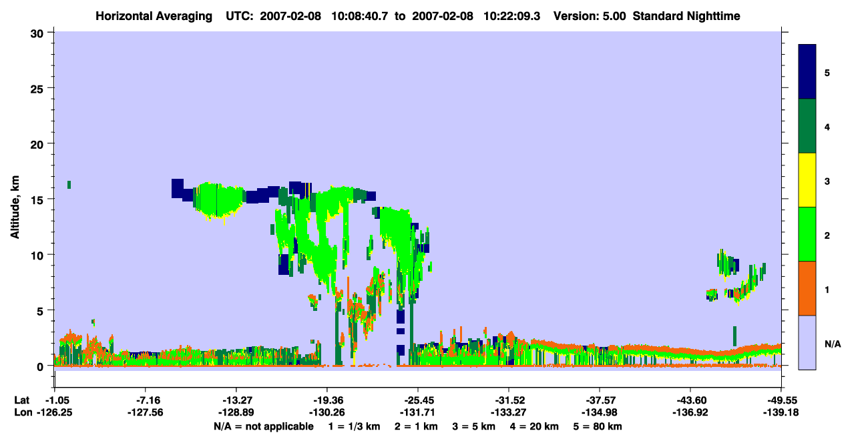The image size is (868, 445).
Task: Click the lavender N/A legend swatch
Action: coord(807,342)
